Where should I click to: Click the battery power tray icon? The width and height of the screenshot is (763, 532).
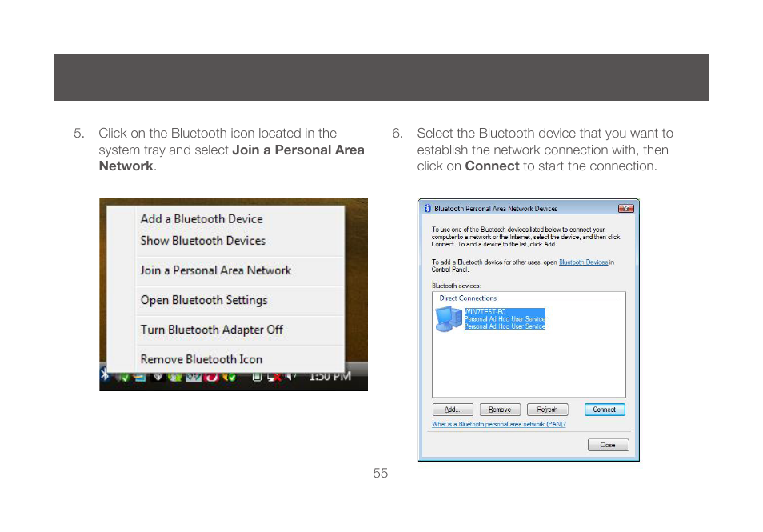[257, 376]
